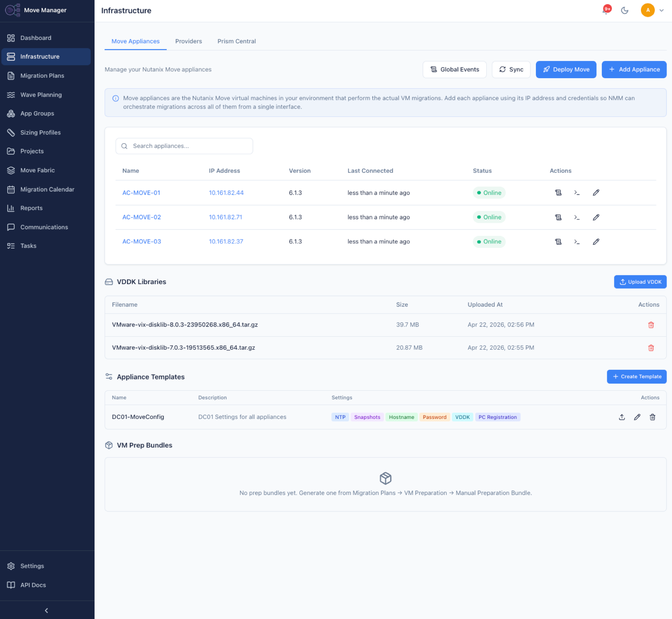This screenshot has height=619, width=672.
Task: Open terminal icon for AC-MOVE-03
Action: coord(577,242)
